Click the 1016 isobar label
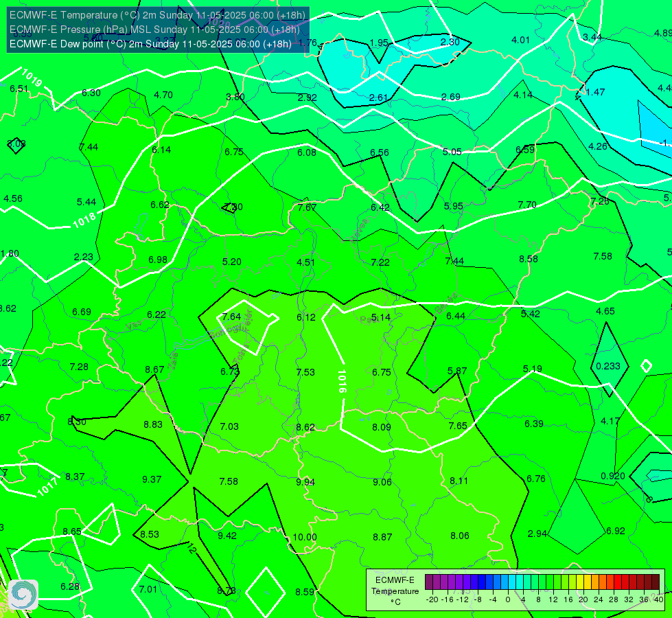This screenshot has width=672, height=618. click(x=342, y=381)
